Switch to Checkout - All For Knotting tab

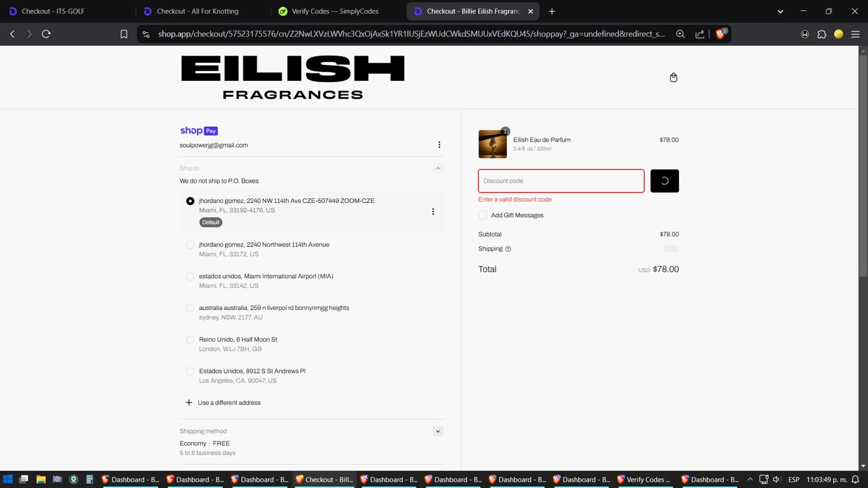(x=203, y=11)
